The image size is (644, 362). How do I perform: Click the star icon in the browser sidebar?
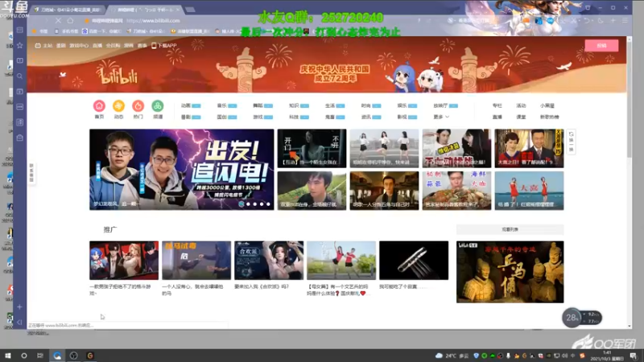[19, 45]
